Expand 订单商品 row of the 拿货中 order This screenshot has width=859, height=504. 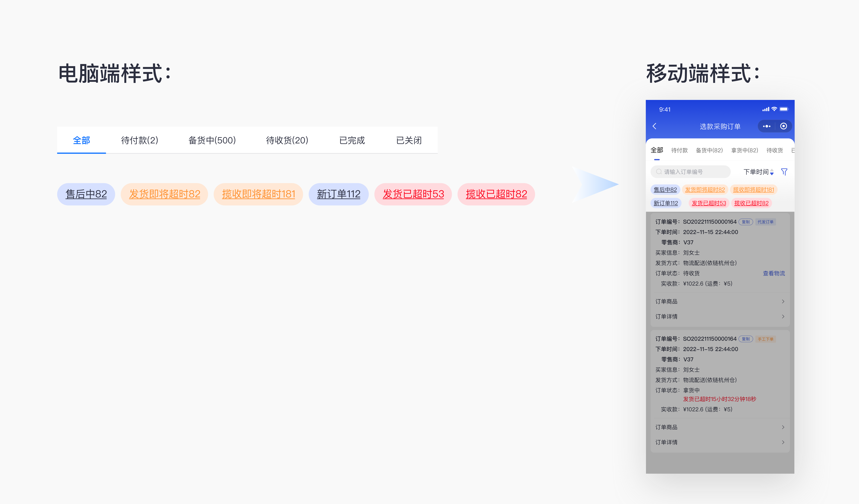tap(720, 427)
